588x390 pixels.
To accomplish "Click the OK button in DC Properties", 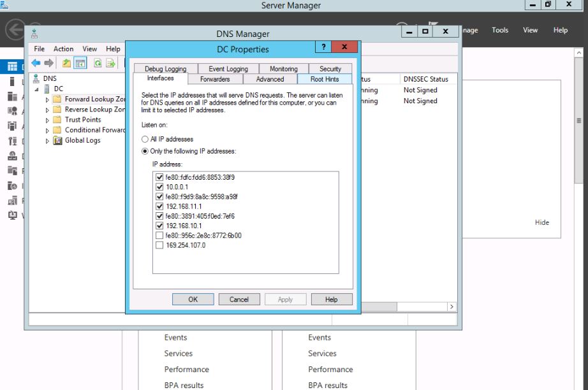I will tap(193, 300).
